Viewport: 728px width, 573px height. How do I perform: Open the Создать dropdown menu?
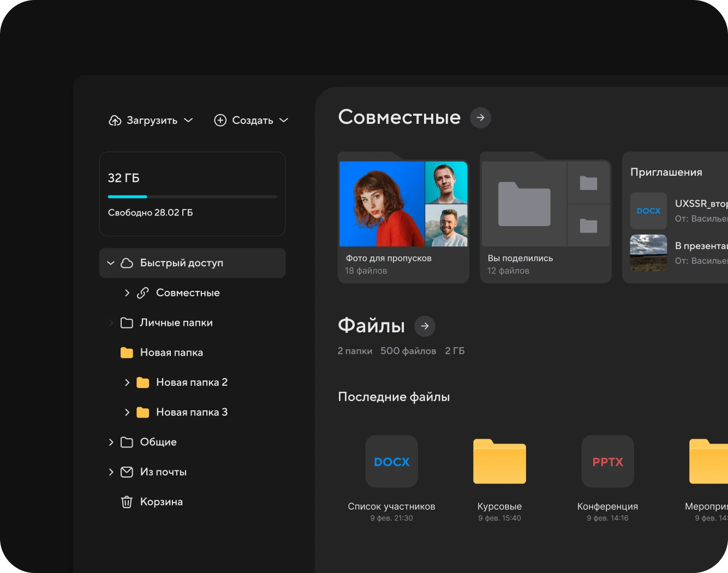(283, 120)
